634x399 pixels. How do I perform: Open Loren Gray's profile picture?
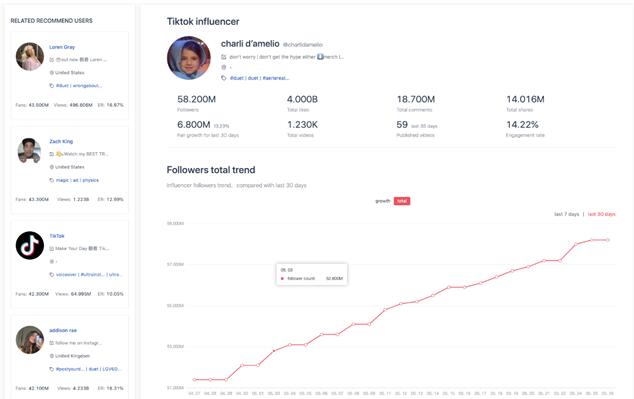30,56
